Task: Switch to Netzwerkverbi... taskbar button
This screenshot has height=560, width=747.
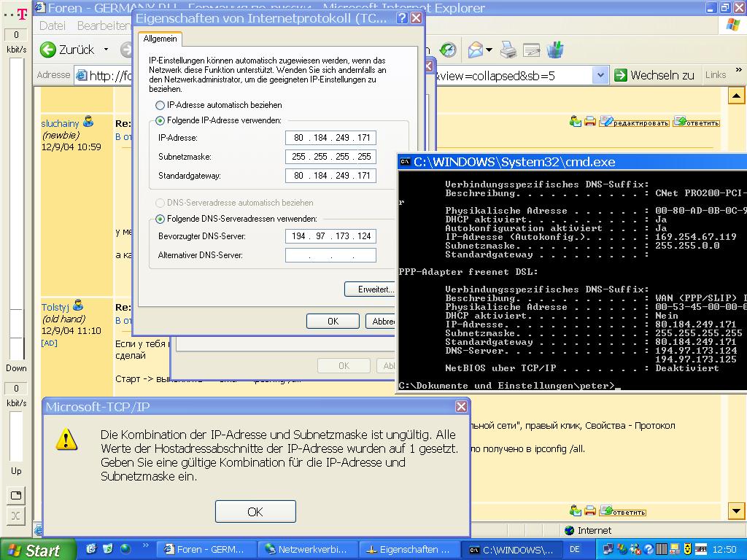Action: (x=308, y=550)
